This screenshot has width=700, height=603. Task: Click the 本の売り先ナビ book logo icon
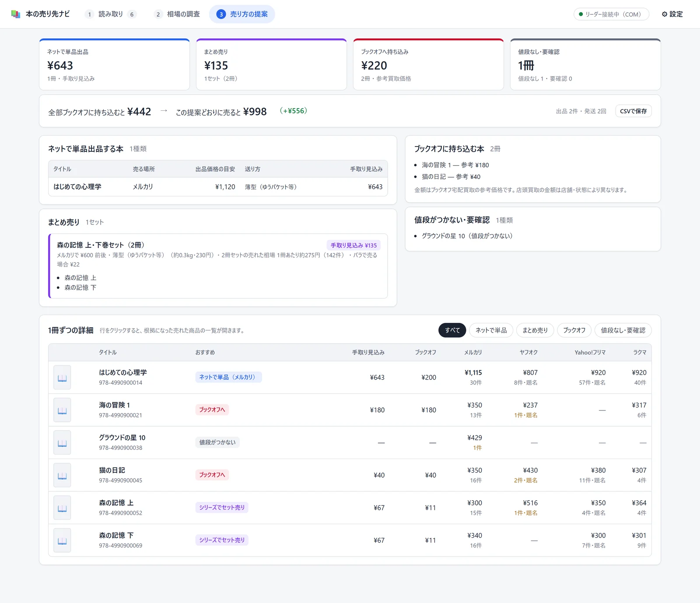pos(16,14)
